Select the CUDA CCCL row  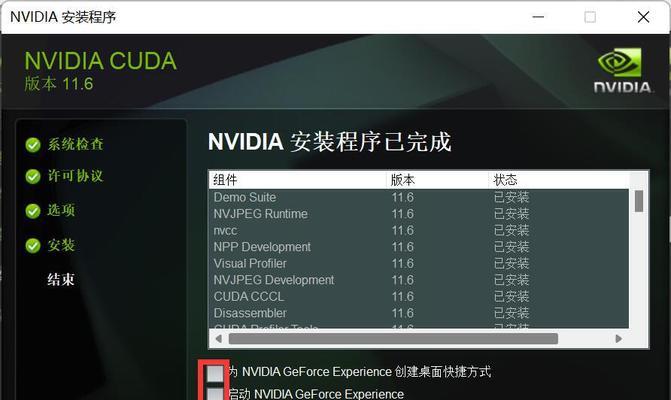(419, 296)
